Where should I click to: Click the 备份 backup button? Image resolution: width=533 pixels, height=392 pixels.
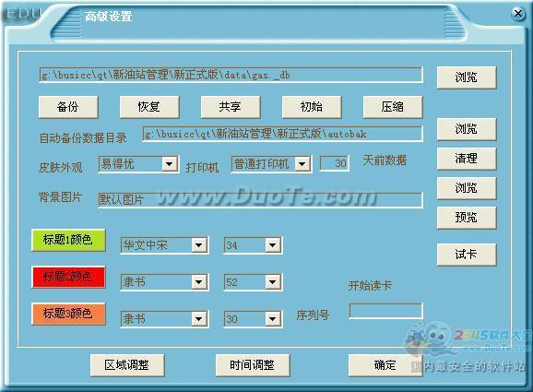(68, 107)
